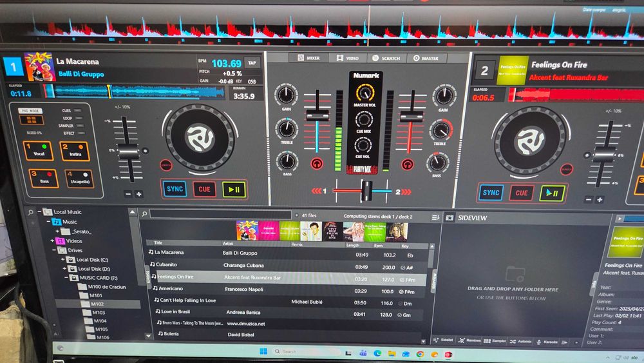Click the left channel BASS knob

point(287,161)
